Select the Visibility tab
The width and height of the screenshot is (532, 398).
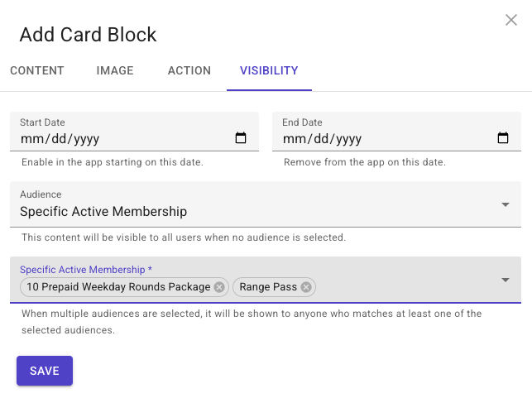(x=269, y=70)
